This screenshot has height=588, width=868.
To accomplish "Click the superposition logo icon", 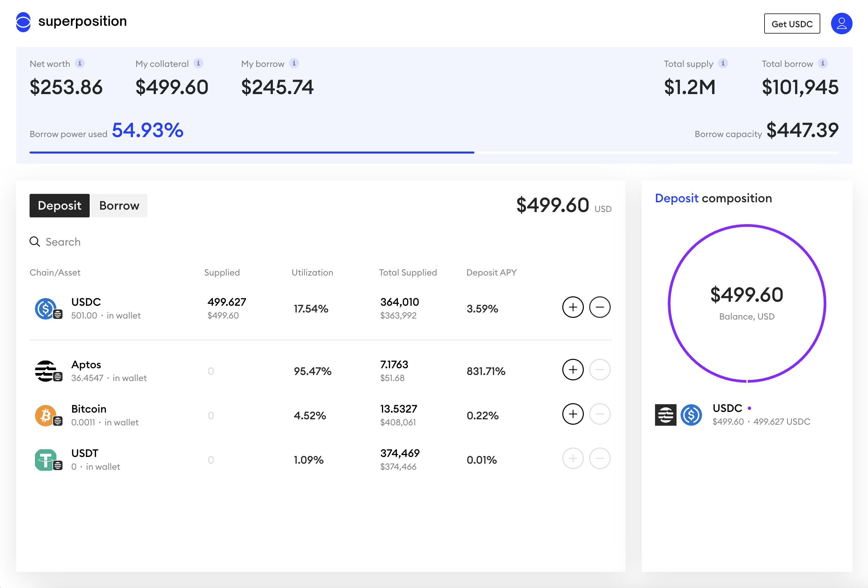I will pyautogui.click(x=23, y=22).
